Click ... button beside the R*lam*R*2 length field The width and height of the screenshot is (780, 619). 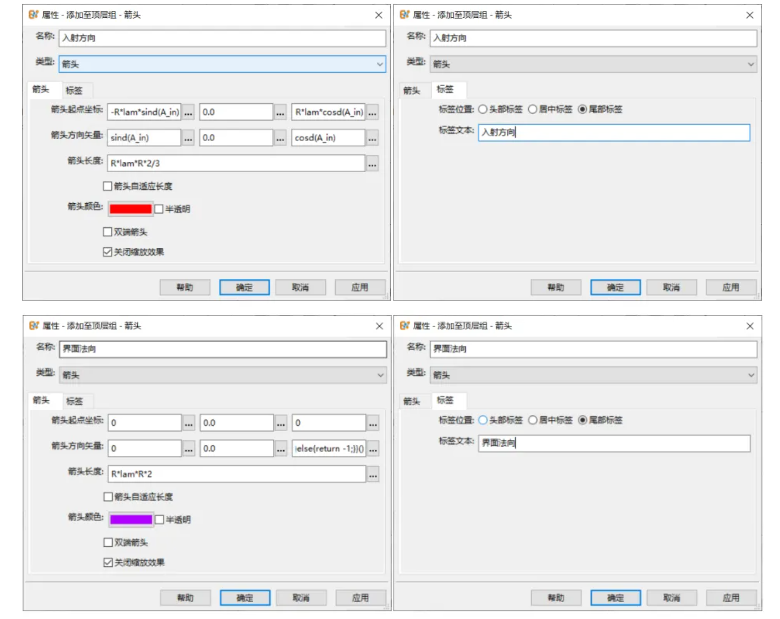coord(373,474)
